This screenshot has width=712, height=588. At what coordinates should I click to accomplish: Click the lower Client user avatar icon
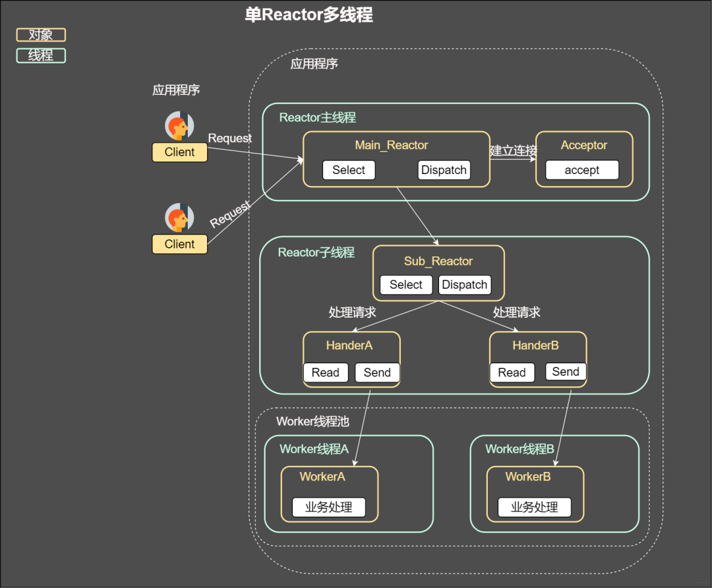179,218
